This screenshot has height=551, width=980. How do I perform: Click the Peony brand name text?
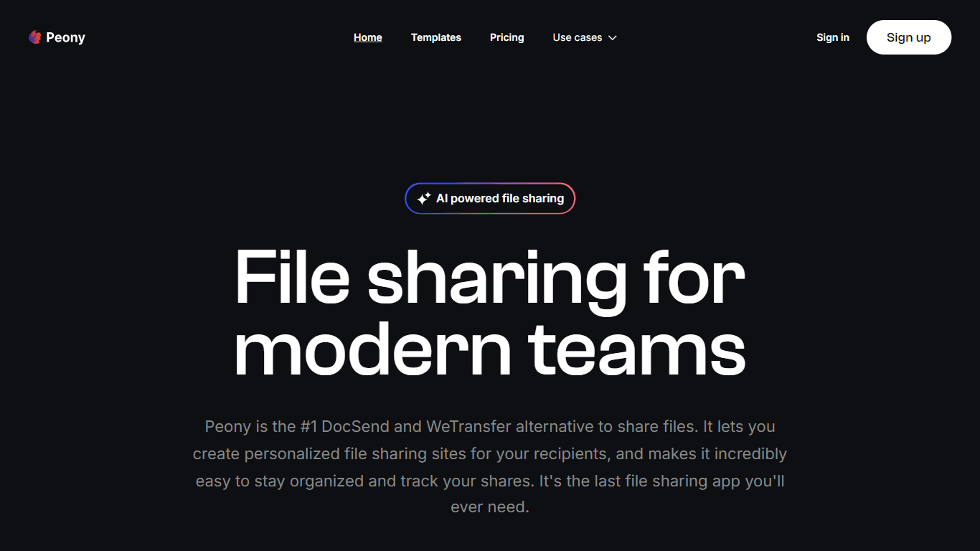(x=66, y=37)
